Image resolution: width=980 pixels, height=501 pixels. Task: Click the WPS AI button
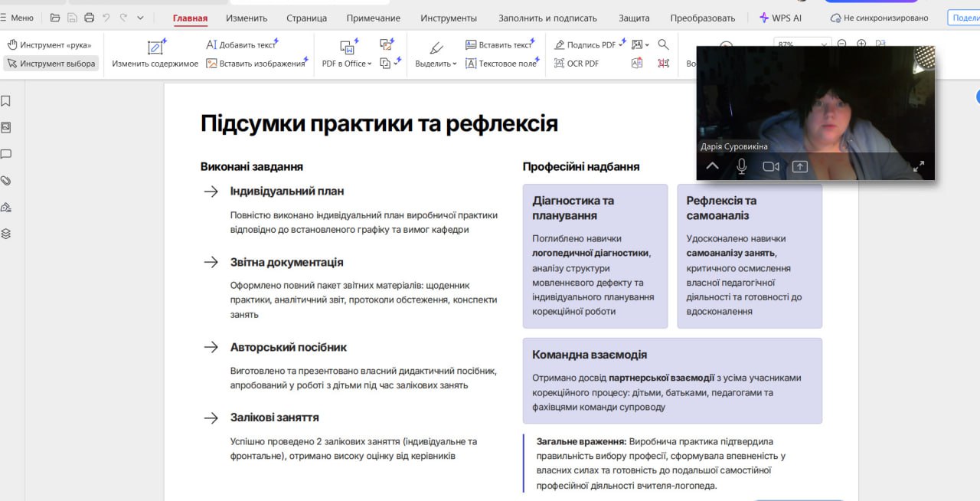click(780, 18)
